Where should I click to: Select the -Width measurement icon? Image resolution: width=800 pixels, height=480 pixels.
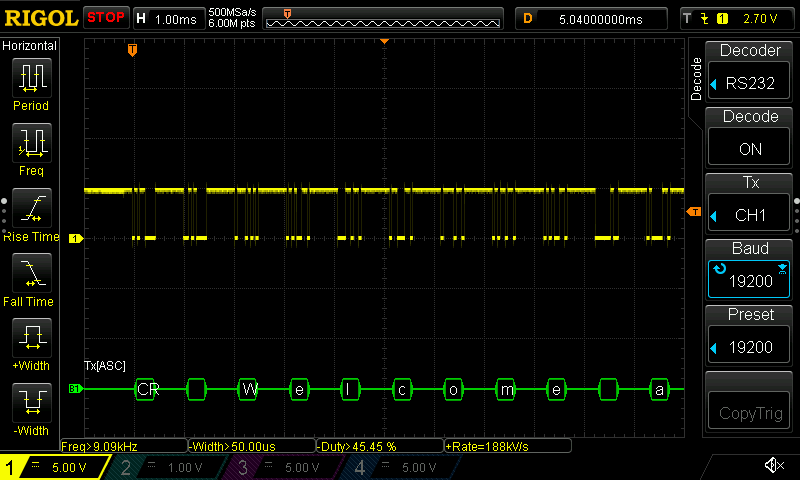tap(30, 403)
